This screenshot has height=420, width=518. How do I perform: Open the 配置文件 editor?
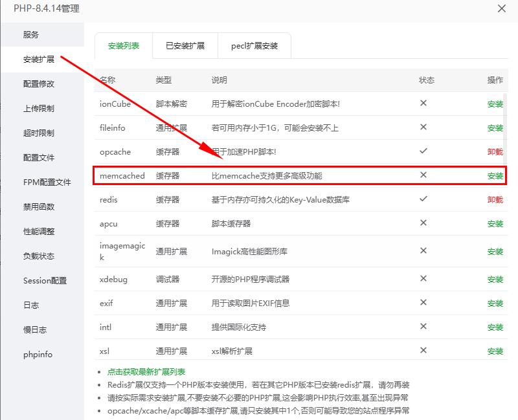tap(41, 158)
